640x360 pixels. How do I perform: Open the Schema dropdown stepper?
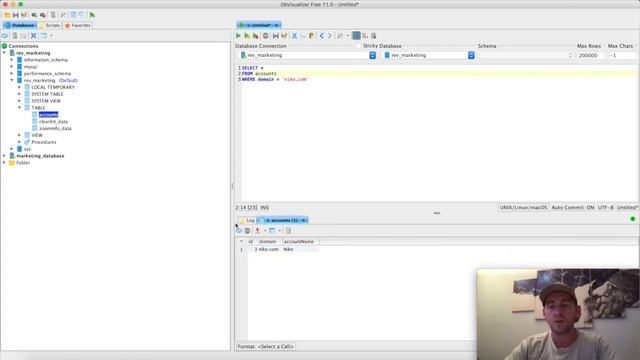tap(570, 55)
